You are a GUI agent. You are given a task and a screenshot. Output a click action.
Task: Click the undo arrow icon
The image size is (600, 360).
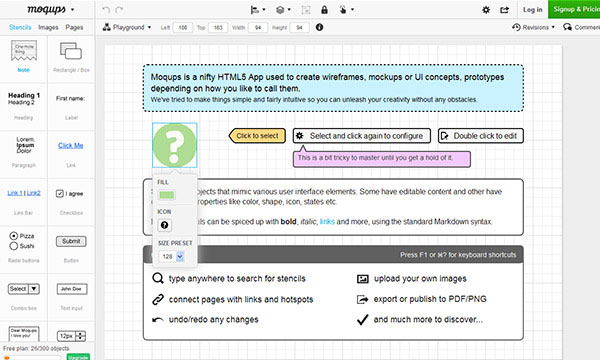pos(106,10)
